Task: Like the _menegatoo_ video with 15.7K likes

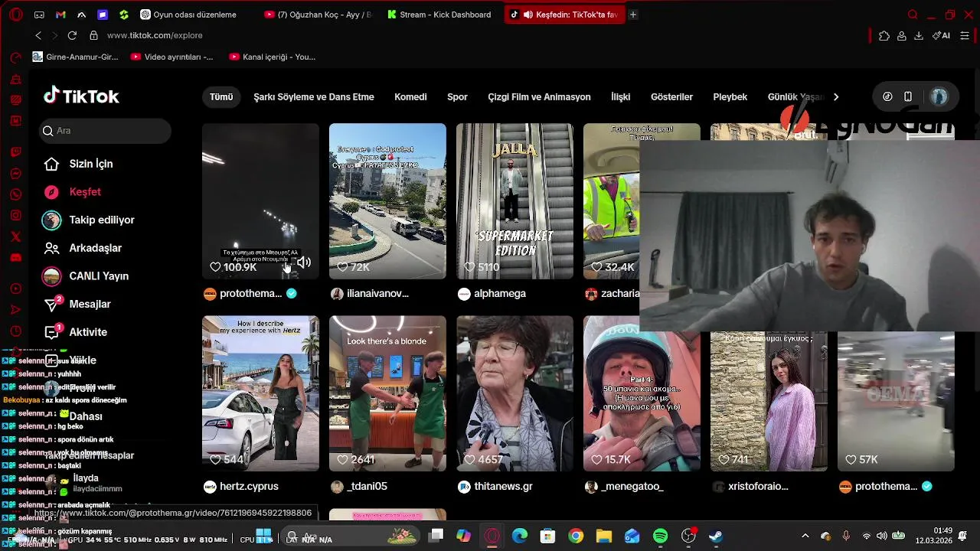Action: [596, 460]
